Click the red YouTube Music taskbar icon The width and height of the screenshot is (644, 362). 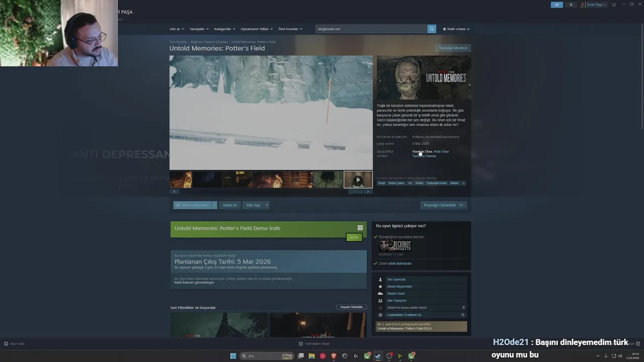323,356
